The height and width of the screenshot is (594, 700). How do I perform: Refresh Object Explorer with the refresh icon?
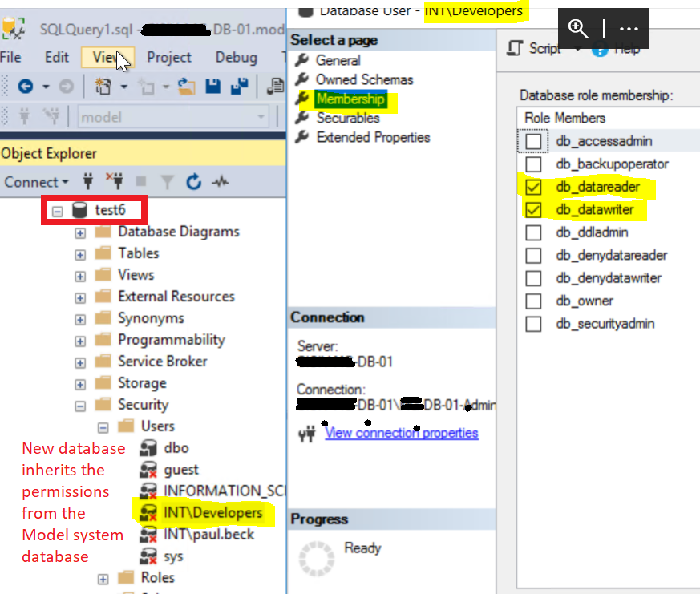(192, 182)
